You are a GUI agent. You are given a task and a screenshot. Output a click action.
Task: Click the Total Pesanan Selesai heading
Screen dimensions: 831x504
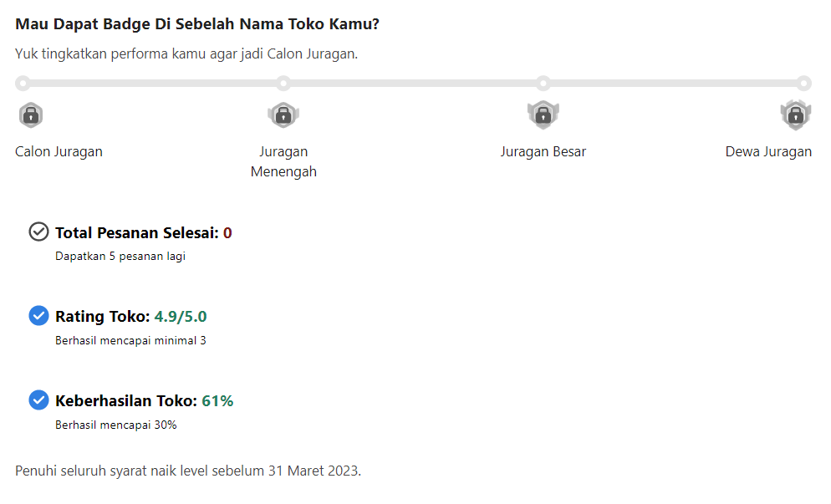click(136, 233)
